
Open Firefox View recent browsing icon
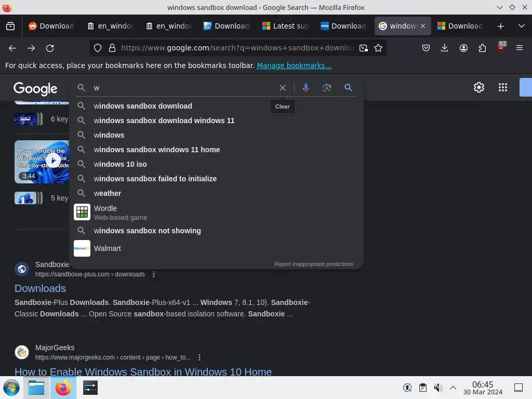(x=10, y=26)
